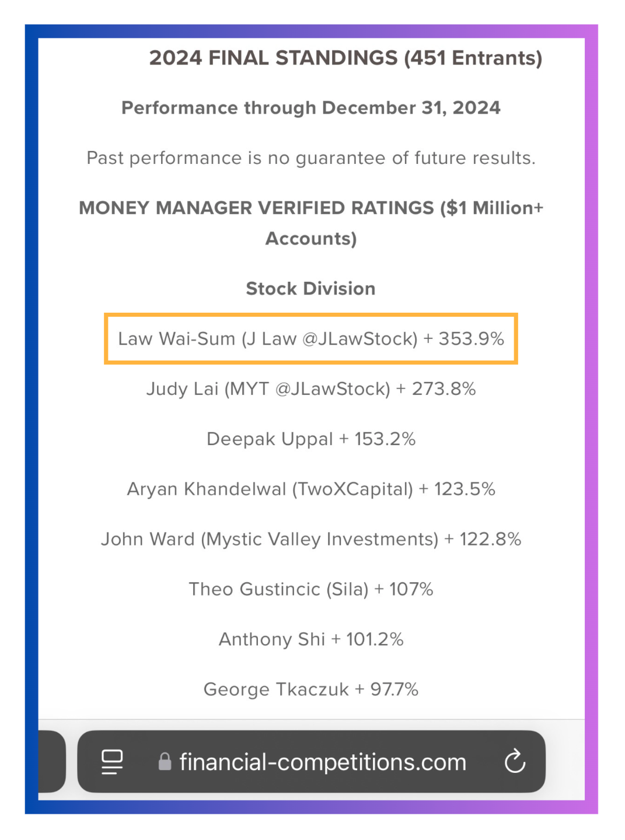Click the Stock Division heading
Image resolution: width=625 pixels, height=840 pixels.
click(x=310, y=289)
